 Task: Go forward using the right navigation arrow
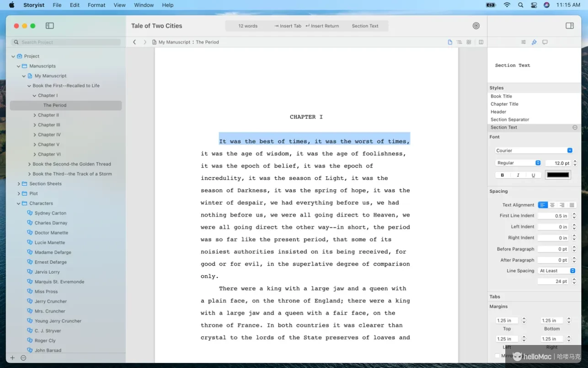point(145,42)
